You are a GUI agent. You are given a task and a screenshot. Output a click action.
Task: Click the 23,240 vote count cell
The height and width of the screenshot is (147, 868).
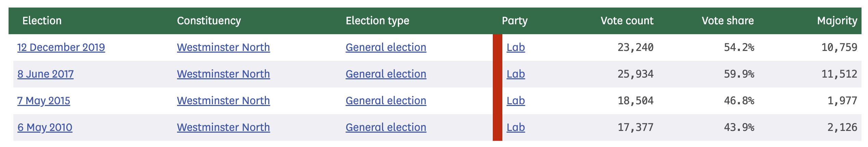[x=635, y=47]
